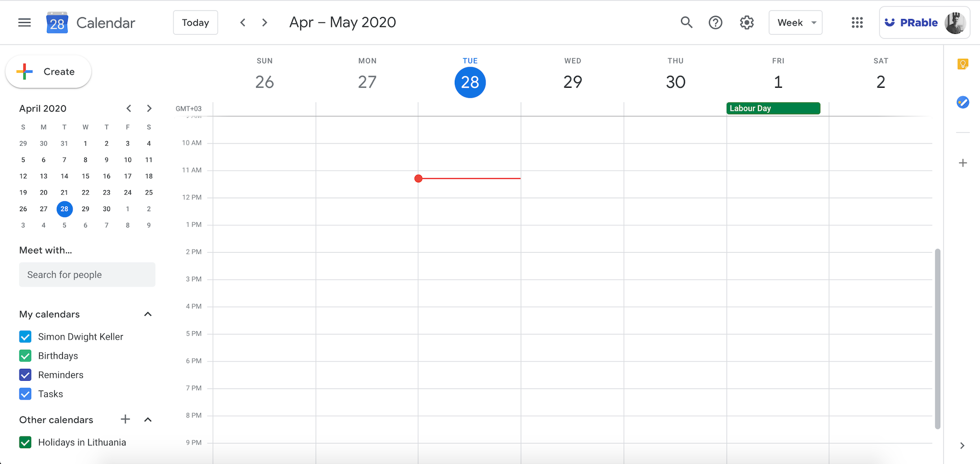
Task: Go to next week arrow
Action: point(265,23)
